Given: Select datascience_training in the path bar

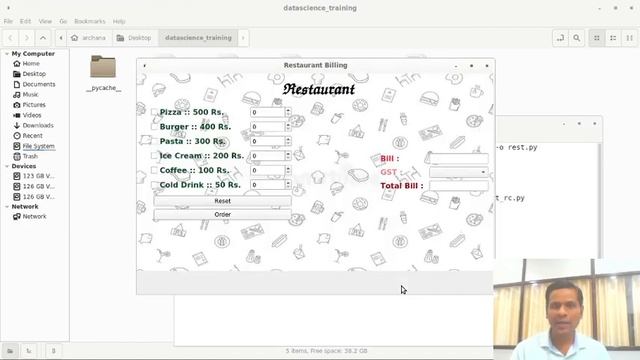Looking at the screenshot, I should (198, 38).
